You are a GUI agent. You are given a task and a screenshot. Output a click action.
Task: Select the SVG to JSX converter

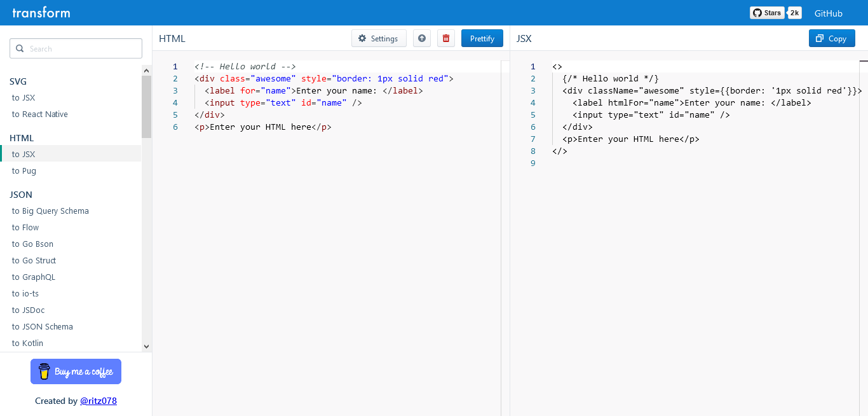(x=23, y=97)
